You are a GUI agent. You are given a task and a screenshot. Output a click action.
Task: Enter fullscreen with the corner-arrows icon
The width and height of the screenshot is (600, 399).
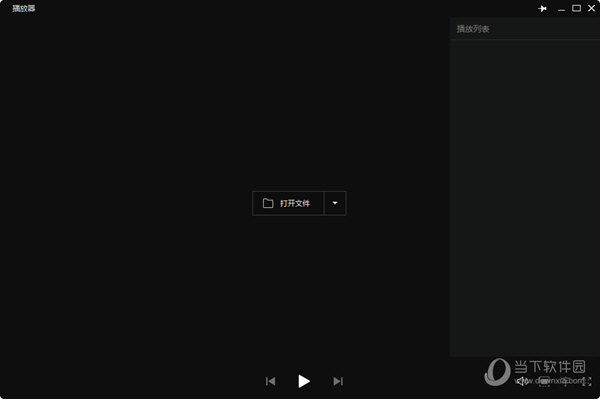click(x=587, y=381)
